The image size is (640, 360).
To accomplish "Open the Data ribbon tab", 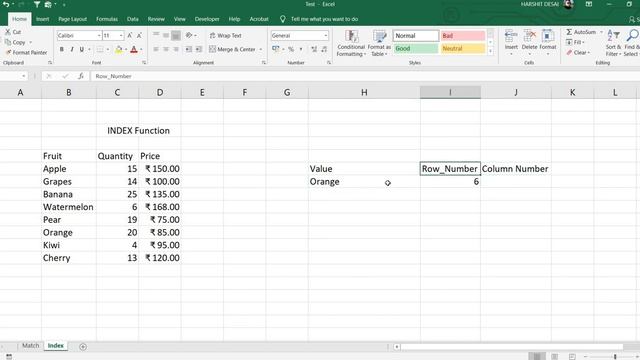I will 133,19.
